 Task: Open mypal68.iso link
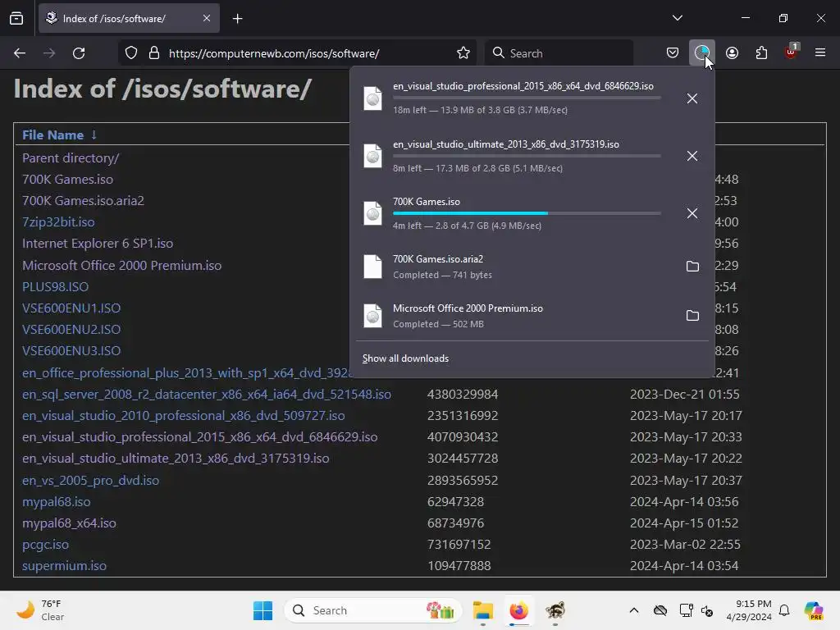pos(57,502)
